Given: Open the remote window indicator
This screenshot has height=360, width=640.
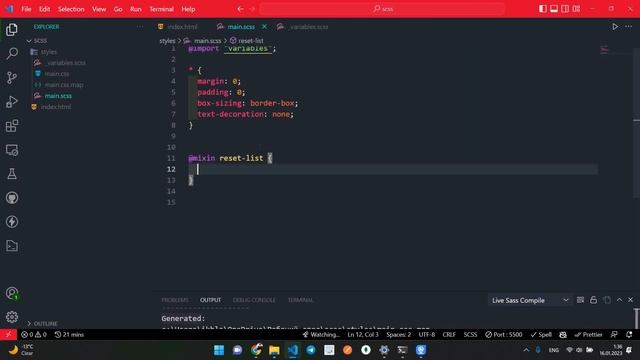Looking at the screenshot, I should [8, 335].
